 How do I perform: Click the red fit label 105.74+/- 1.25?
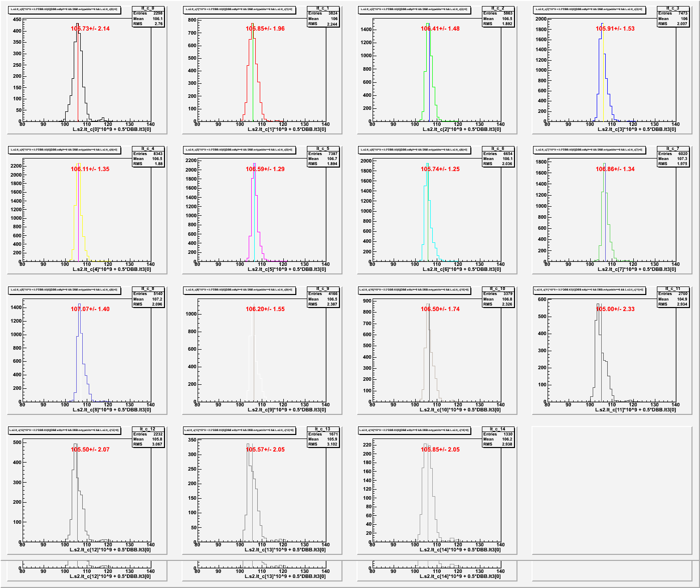tap(440, 169)
